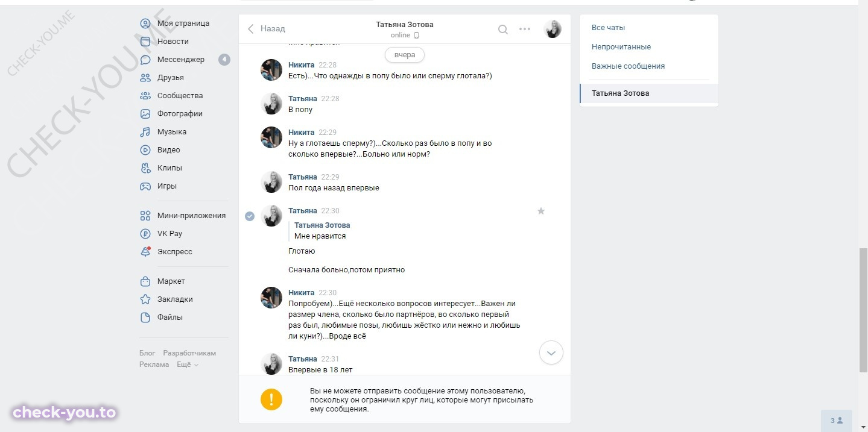Screen dimensions: 868x432
Task: Open the Мини-приложения grid icon
Action: tap(145, 216)
